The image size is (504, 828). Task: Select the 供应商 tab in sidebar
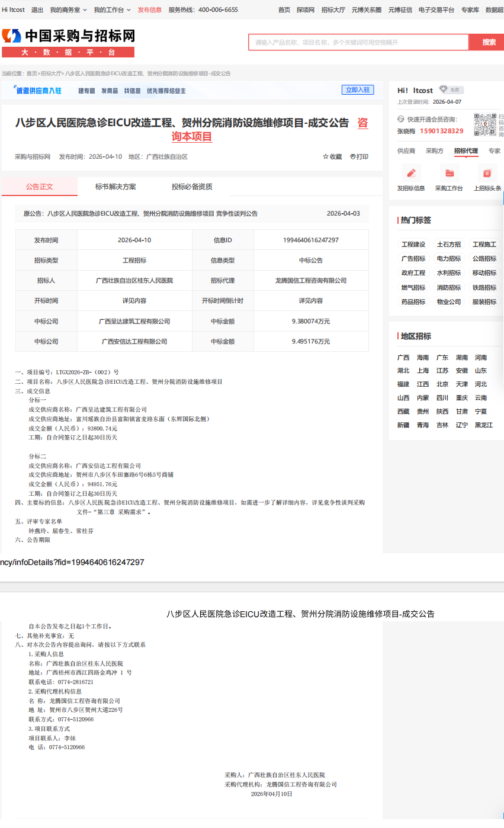tap(406, 151)
